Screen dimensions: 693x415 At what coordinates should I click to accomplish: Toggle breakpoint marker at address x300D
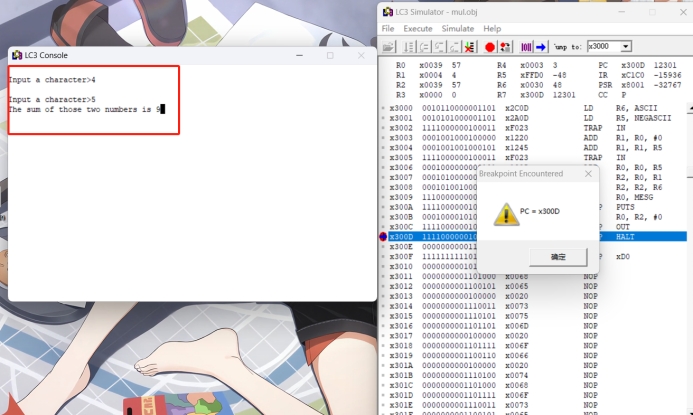383,237
